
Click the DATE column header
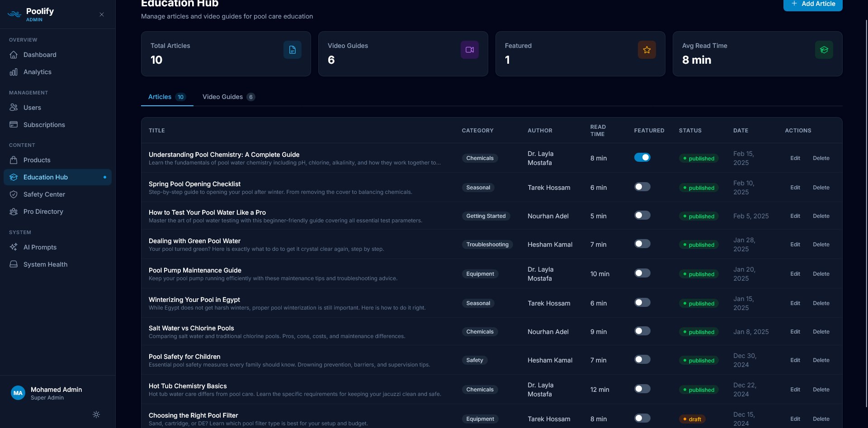pyautogui.click(x=741, y=131)
